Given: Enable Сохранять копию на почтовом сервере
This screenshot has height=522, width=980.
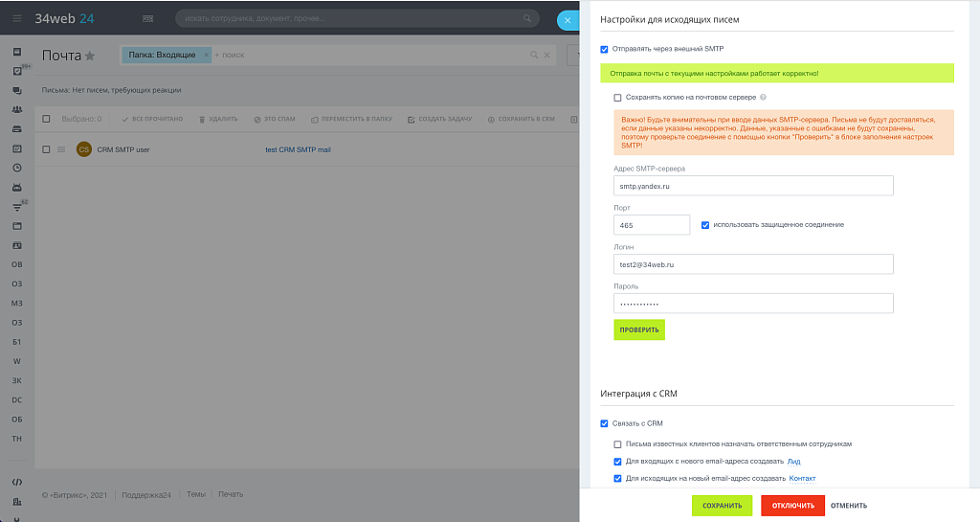Looking at the screenshot, I should pyautogui.click(x=617, y=98).
